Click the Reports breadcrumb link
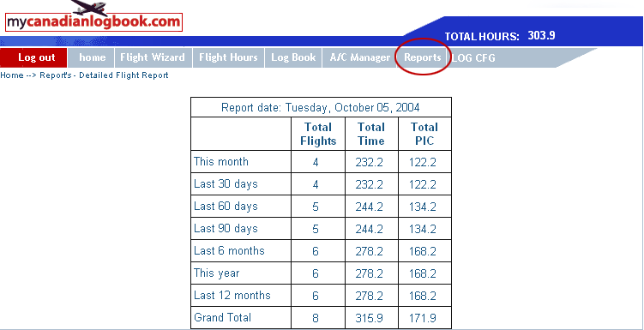Viewport: 644px width, 330px height. (x=56, y=75)
